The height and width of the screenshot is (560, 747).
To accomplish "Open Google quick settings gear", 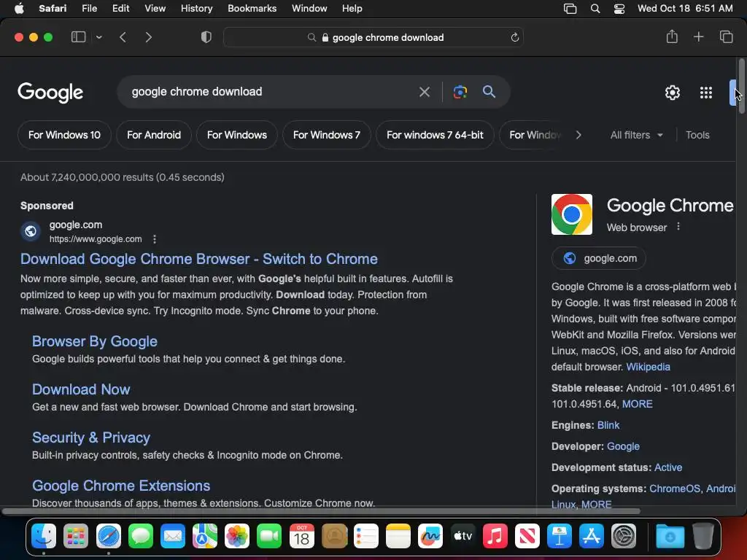I will 672,93.
